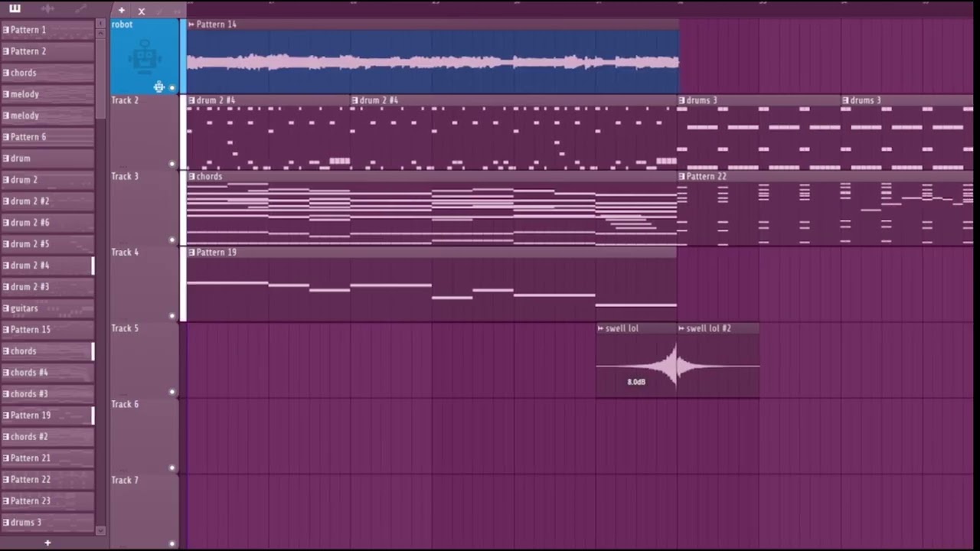Mute Track 4
980x551 pixels.
point(171,315)
